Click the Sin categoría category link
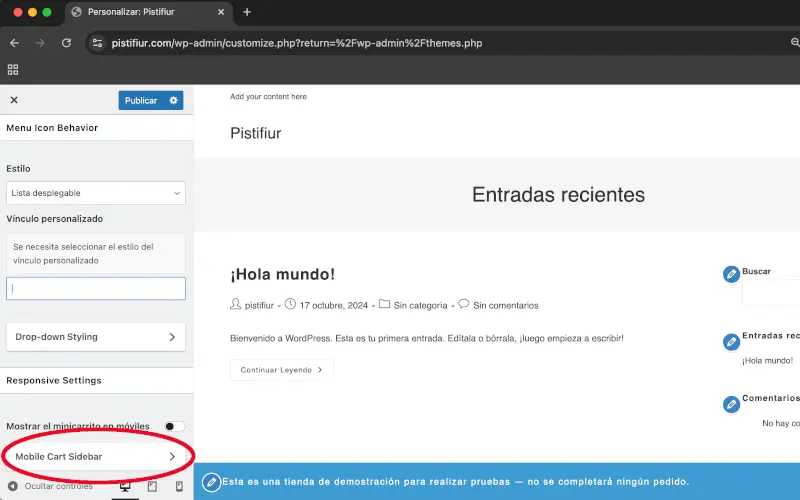This screenshot has width=800, height=500. click(x=420, y=305)
